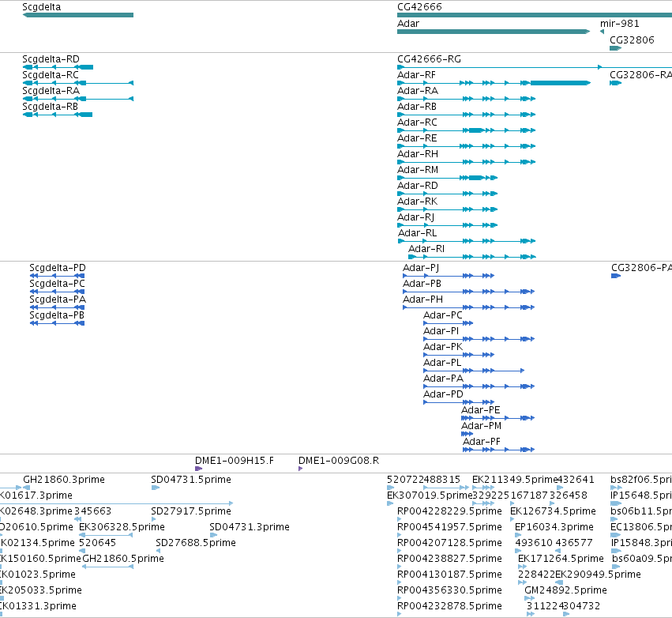Screen dimensions: 672x618
Task: Click the SD04731.5prime EST label
Action: (191, 480)
